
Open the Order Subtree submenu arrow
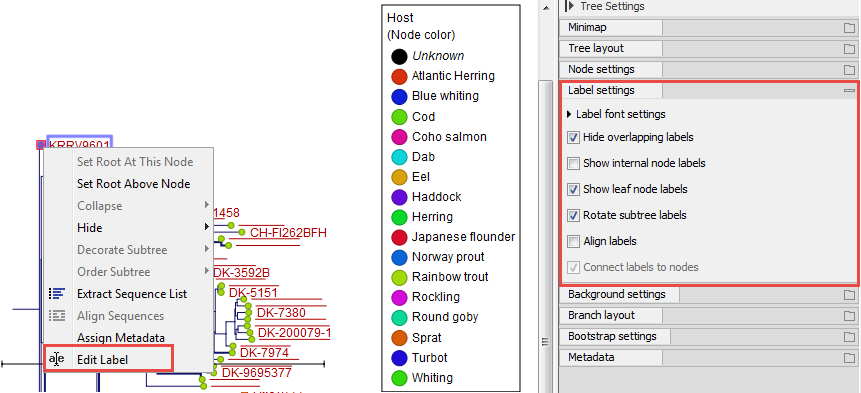pyautogui.click(x=207, y=271)
